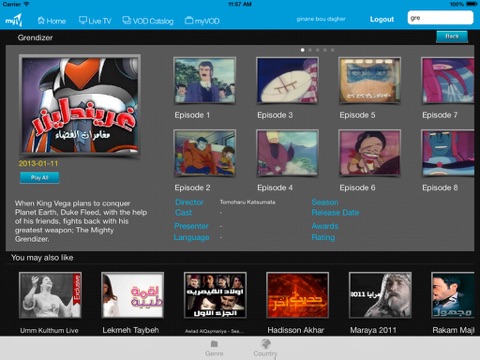Play the Episode 4 thumbnail
The width and height of the screenshot is (480, 360).
(287, 153)
